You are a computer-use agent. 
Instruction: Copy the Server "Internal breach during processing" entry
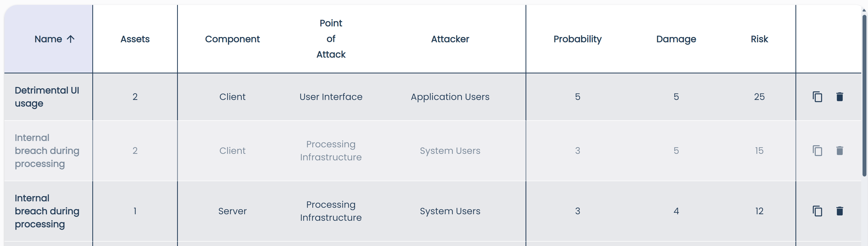(818, 211)
